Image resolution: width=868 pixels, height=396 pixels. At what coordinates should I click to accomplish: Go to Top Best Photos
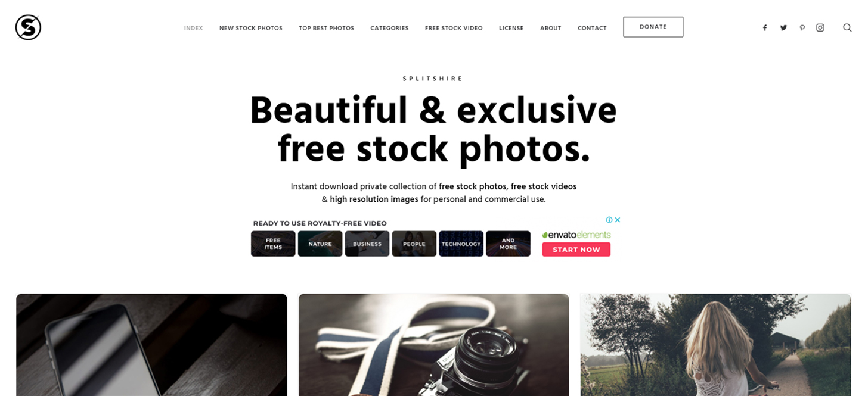coord(327,28)
